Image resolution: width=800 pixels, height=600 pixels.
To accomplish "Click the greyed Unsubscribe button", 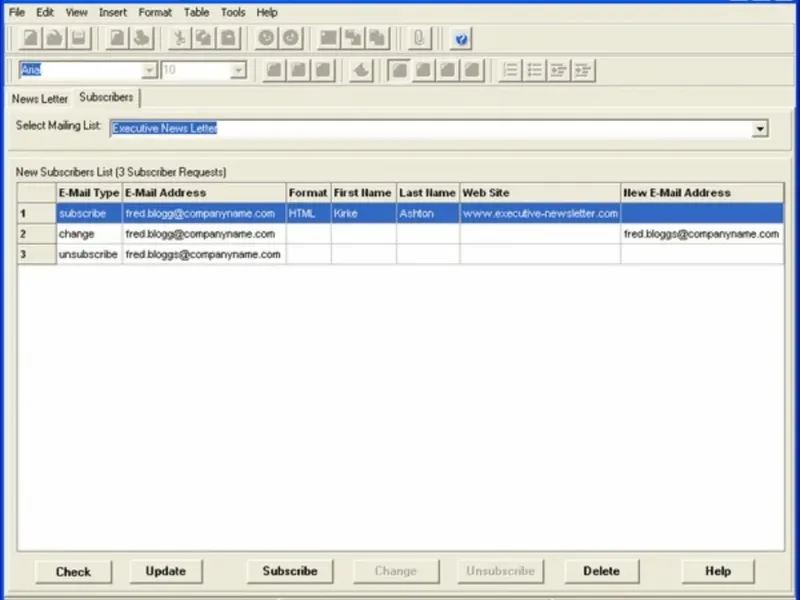I will tap(501, 571).
